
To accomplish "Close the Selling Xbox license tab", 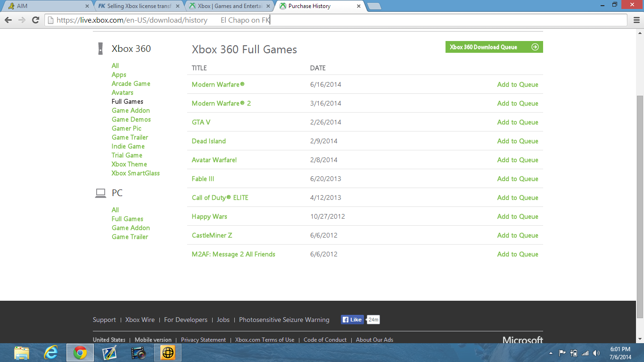I will (178, 6).
